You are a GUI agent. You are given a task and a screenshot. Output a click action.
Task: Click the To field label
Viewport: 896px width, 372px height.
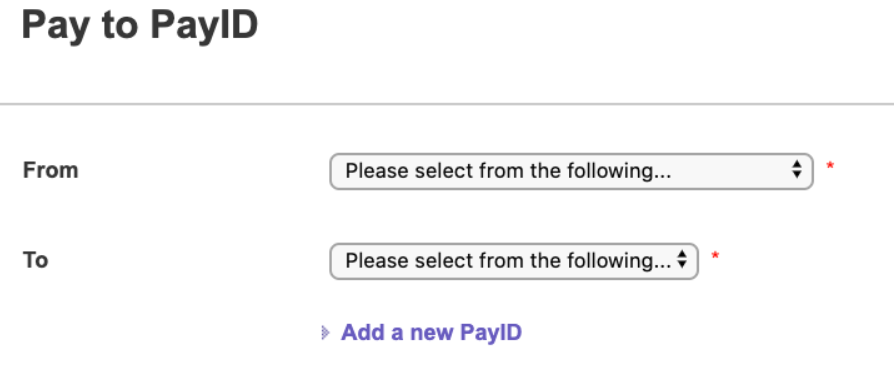tap(35, 260)
